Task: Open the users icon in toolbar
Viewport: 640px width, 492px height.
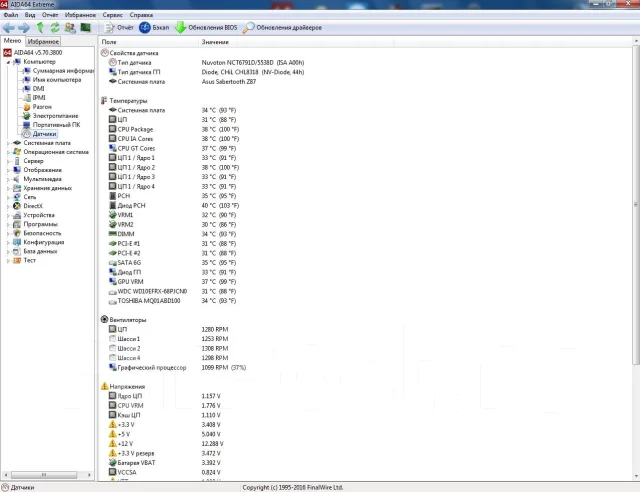Action: [70, 28]
